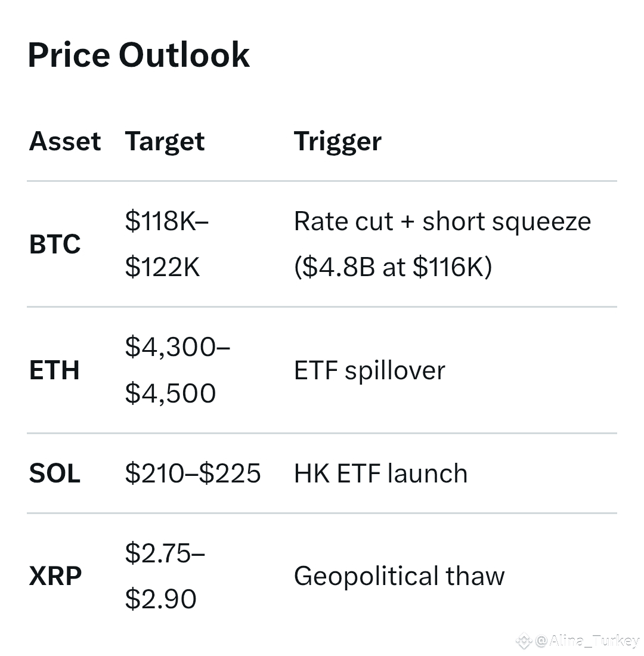Click the XRP asset label
This screenshot has width=644, height=656.
55,576
